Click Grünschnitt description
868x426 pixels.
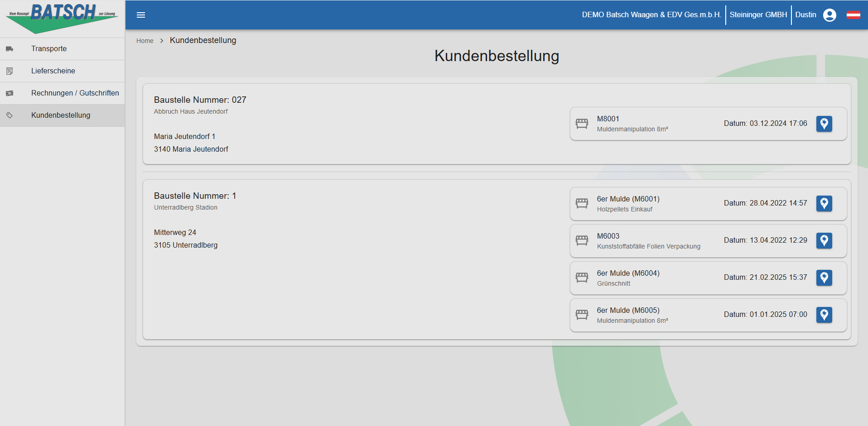click(614, 284)
